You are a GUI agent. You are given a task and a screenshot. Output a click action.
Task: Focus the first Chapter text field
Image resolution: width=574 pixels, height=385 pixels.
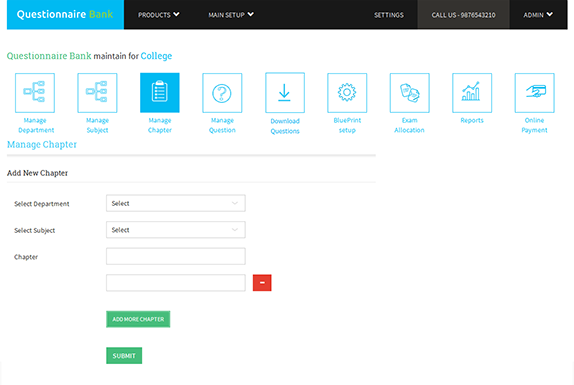[176, 256]
